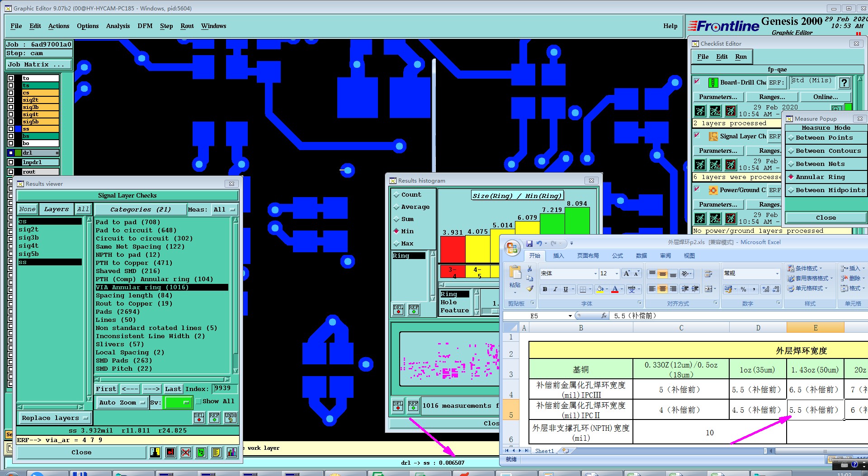Screen dimensions: 868x476
Task: Open the Analysis menu in Graphic Editor
Action: (118, 26)
